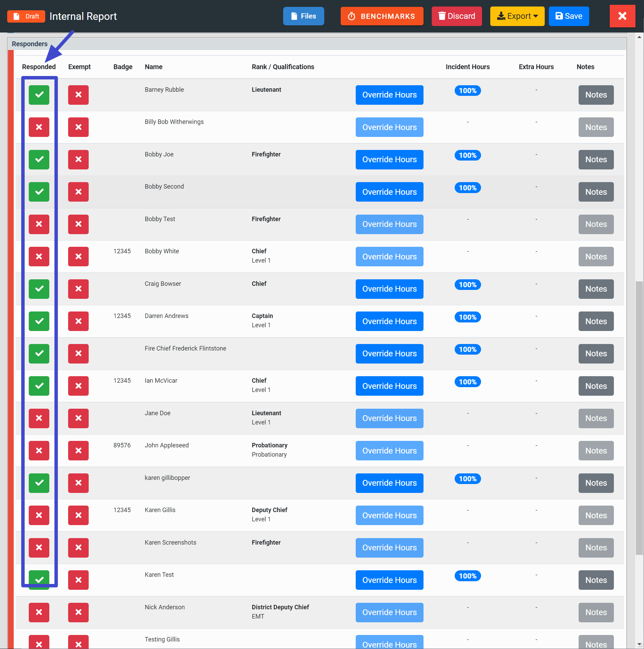Override hours for Ian McVicar

(389, 386)
